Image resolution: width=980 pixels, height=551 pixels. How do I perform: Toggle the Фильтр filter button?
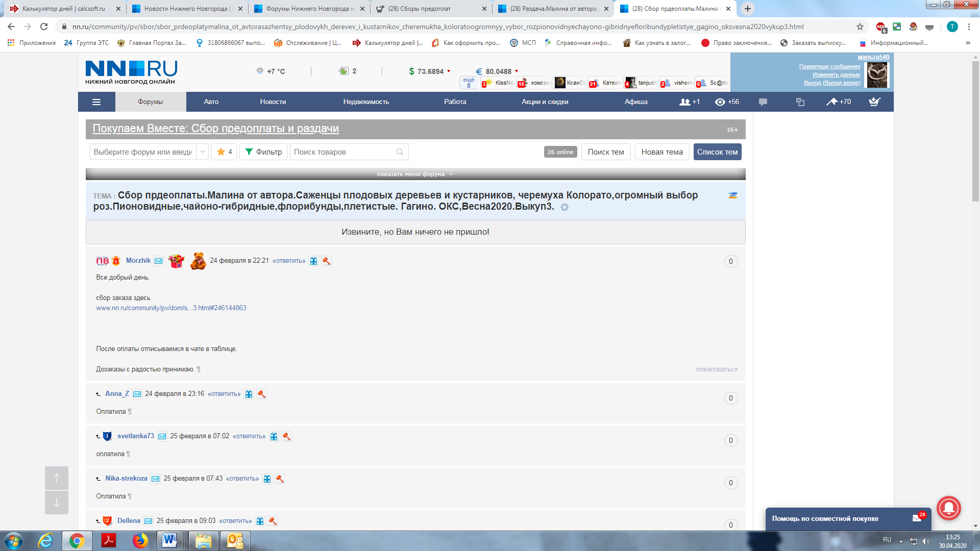[x=263, y=152]
